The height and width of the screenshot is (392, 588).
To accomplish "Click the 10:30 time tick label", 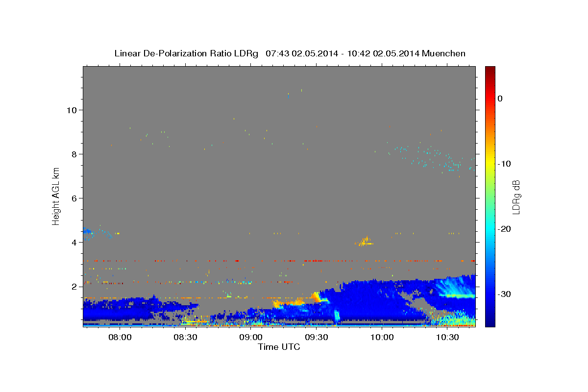I will tap(447, 337).
